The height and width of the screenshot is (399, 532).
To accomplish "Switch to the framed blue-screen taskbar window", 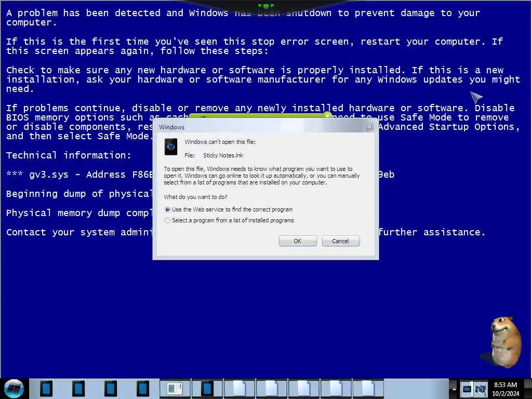I will pyautogui.click(x=207, y=389).
